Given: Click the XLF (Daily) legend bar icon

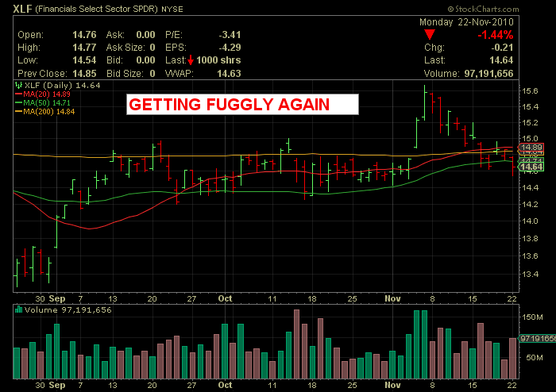Looking at the screenshot, I should pyautogui.click(x=17, y=84).
